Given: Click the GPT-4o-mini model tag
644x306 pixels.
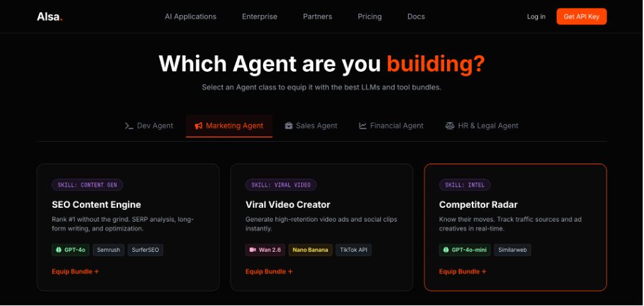Looking at the screenshot, I should (x=465, y=250).
